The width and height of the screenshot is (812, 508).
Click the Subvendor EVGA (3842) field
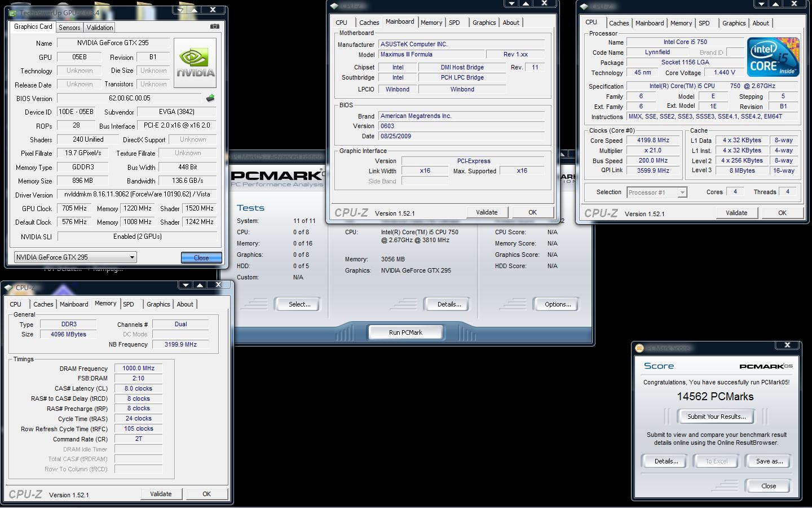click(176, 112)
